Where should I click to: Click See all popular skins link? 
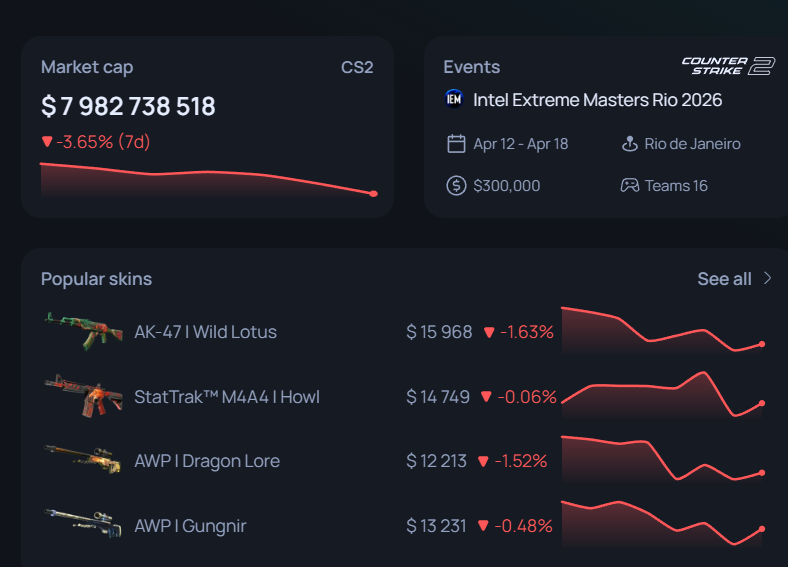click(x=724, y=279)
